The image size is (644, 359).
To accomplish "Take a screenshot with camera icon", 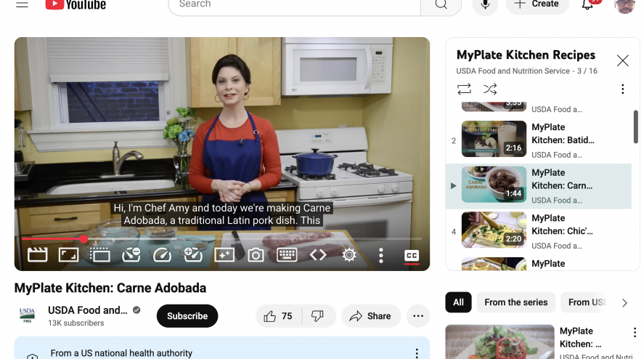I will coord(256,255).
